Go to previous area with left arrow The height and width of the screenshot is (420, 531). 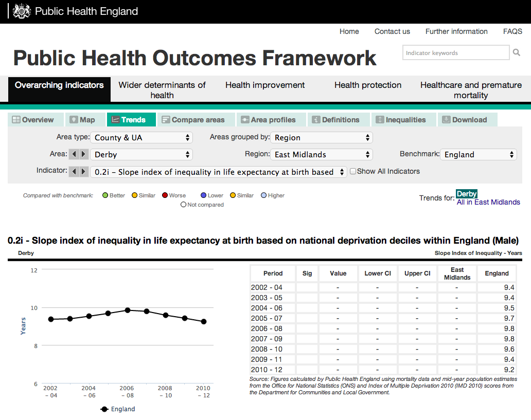tap(74, 154)
